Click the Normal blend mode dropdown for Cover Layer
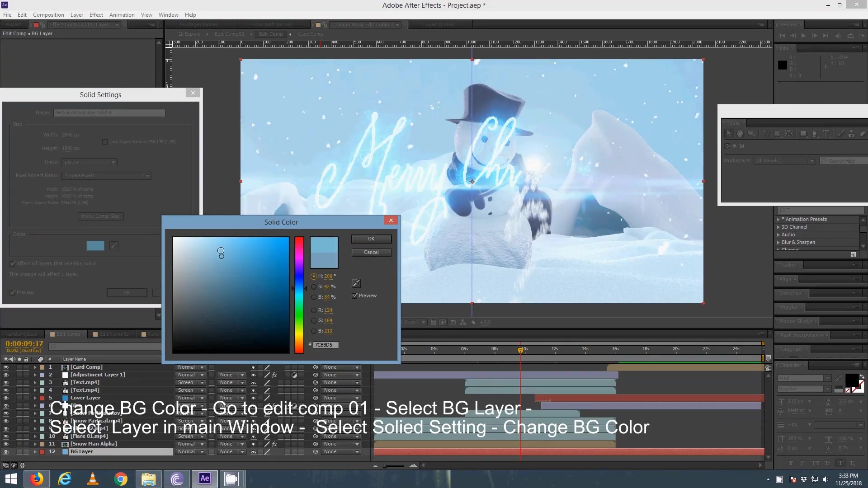Viewport: 868px width, 488px height. pos(191,398)
